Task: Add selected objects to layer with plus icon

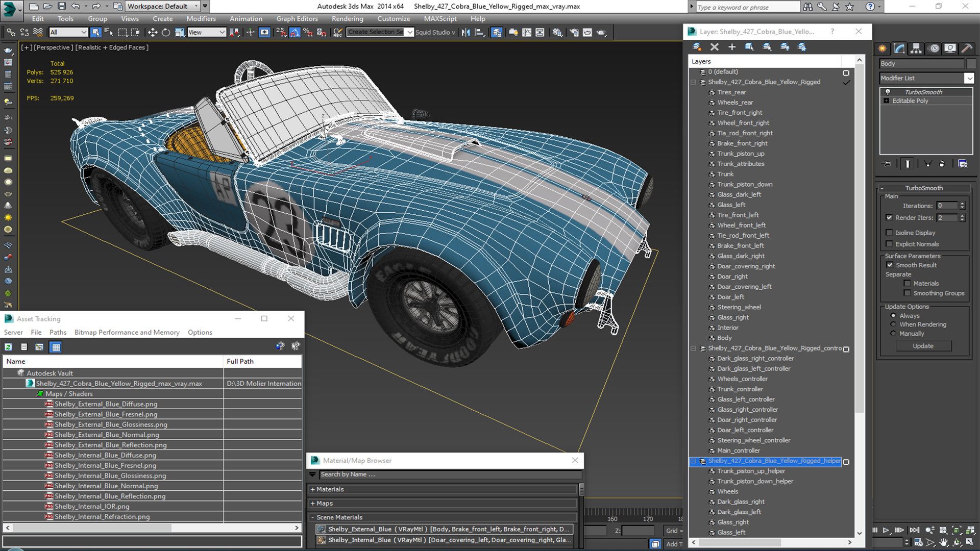Action: pos(732,47)
